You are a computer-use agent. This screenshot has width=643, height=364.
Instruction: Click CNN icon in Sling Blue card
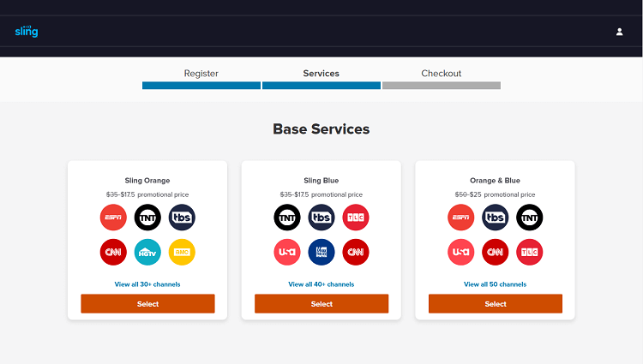(356, 252)
